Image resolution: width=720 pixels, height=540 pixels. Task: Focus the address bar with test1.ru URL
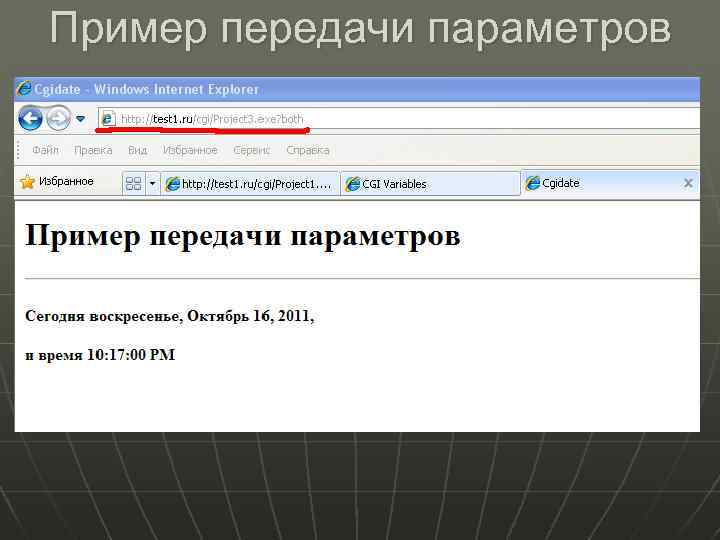(x=399, y=119)
